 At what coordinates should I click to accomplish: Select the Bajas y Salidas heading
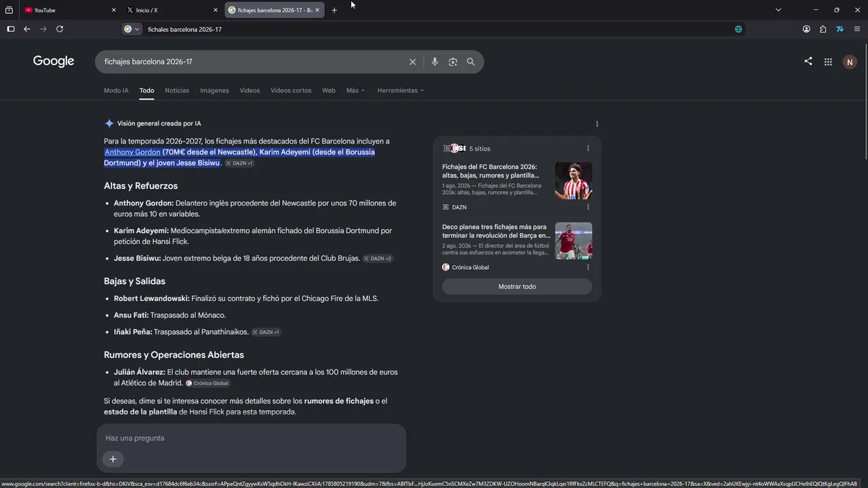[x=134, y=281]
